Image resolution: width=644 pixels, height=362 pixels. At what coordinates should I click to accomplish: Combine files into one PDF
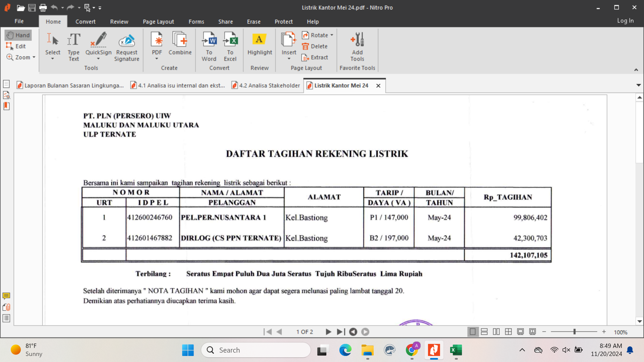coord(180,44)
